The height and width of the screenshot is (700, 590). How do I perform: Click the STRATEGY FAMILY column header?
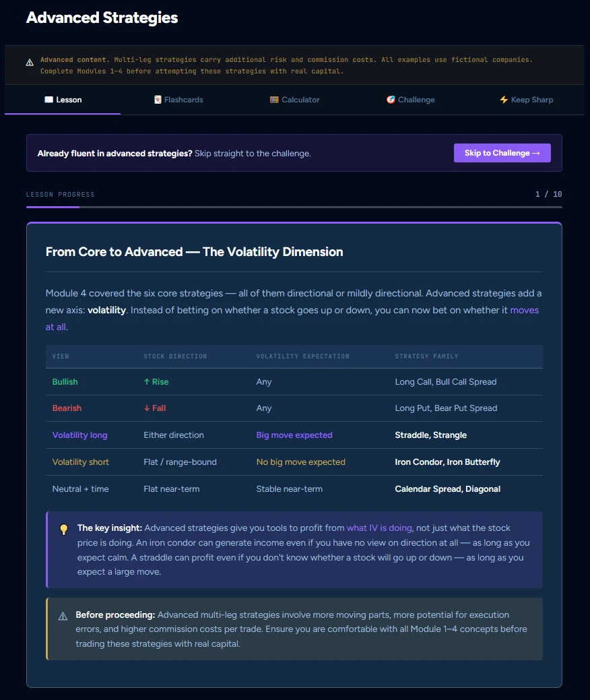coord(426,356)
